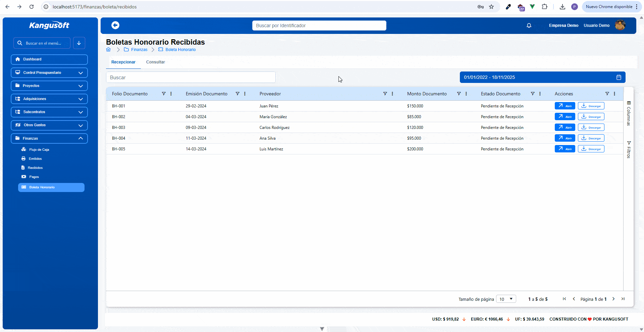Open Acciones column menu
644x332 pixels.
click(614, 94)
